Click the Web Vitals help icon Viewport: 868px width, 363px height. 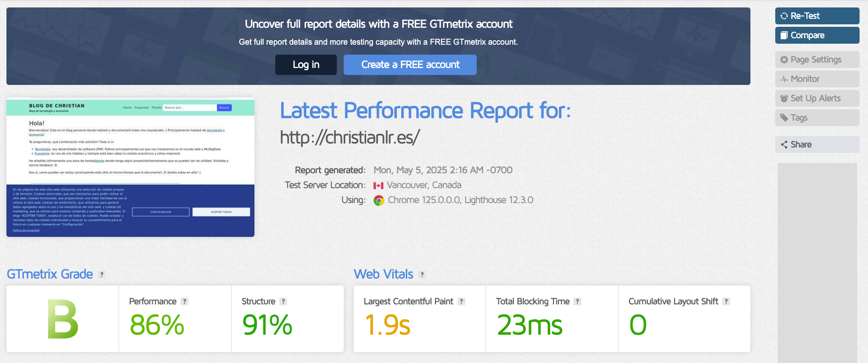[x=422, y=275]
